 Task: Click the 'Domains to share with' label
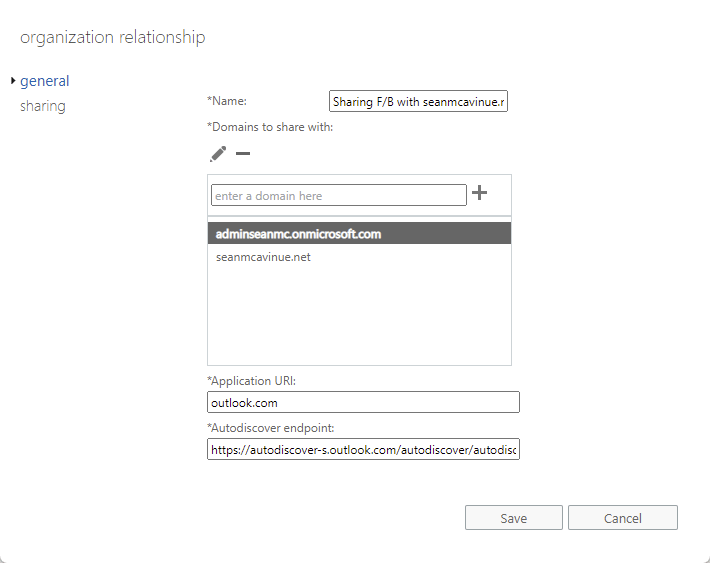click(270, 127)
